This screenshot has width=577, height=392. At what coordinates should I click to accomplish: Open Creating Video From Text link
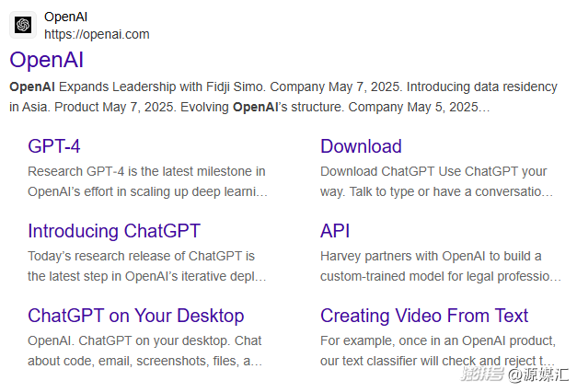click(x=424, y=316)
